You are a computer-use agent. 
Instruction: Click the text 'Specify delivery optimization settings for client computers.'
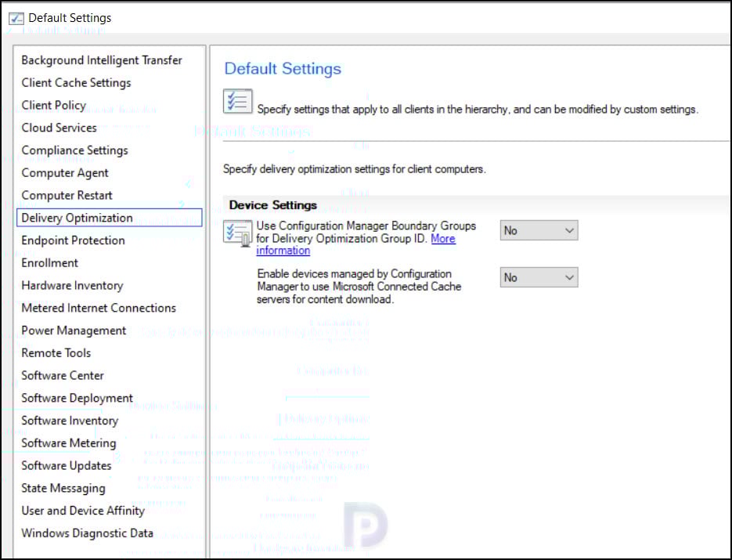pos(354,169)
